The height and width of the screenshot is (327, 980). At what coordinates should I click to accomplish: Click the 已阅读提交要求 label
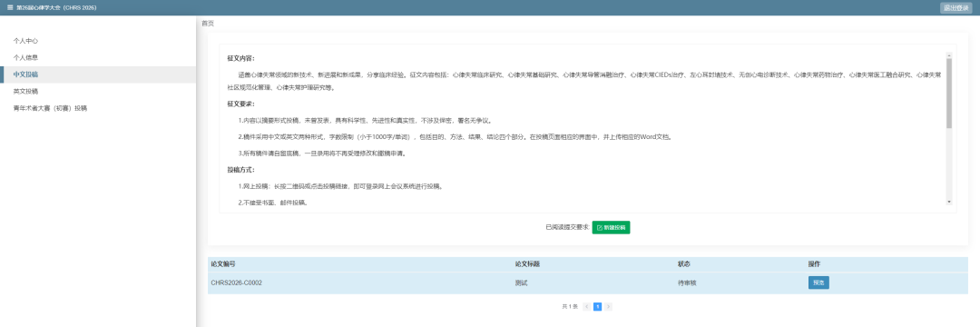tap(567, 228)
